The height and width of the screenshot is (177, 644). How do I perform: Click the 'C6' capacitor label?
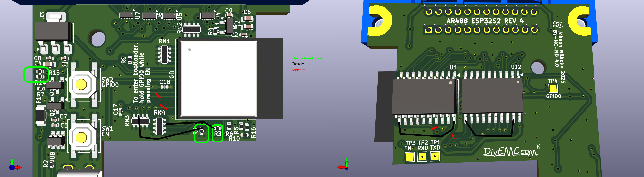click(x=247, y=12)
